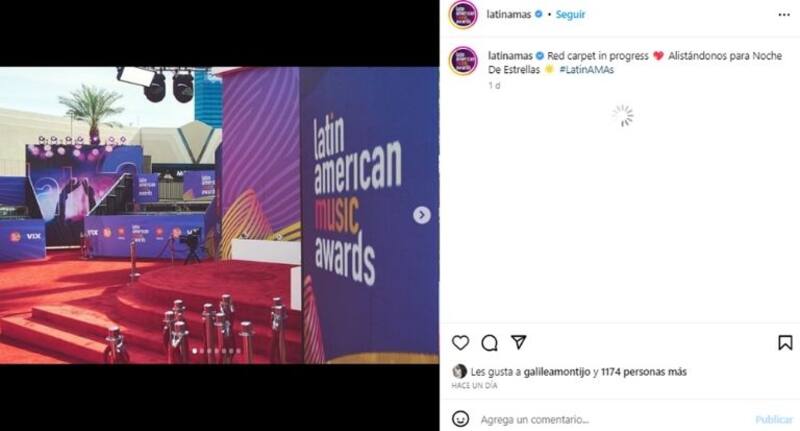
Task: Focus the Agrega un comentario field
Action: 612,419
